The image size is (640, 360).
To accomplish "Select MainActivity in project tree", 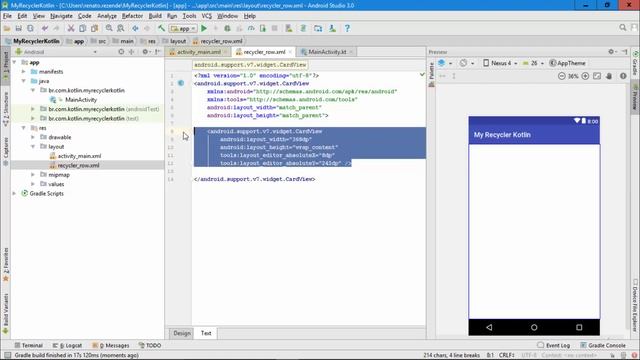I will click(81, 100).
